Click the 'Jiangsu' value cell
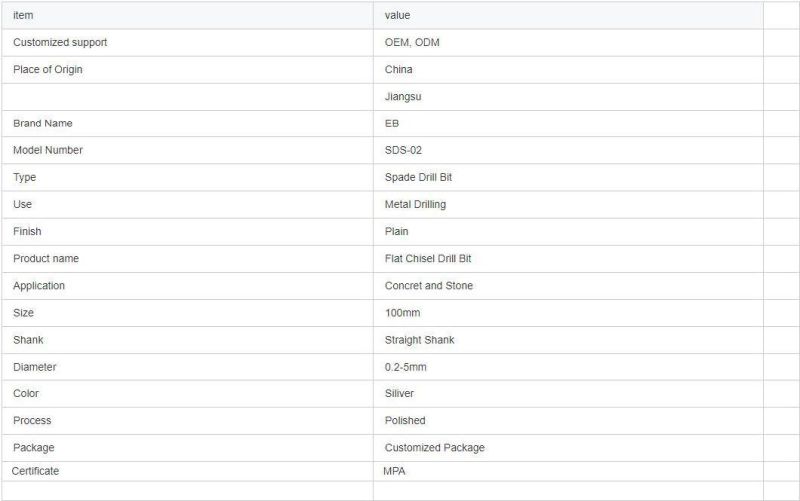 point(403,97)
